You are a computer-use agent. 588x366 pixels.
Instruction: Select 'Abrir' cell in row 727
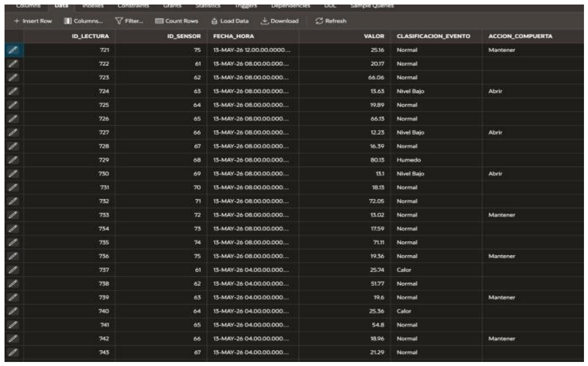[x=533, y=132]
